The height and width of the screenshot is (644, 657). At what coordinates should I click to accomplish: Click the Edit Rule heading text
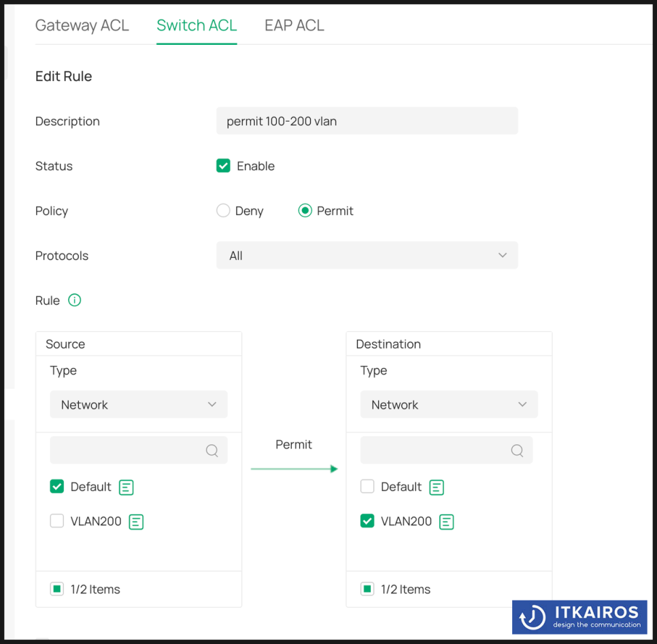point(64,76)
